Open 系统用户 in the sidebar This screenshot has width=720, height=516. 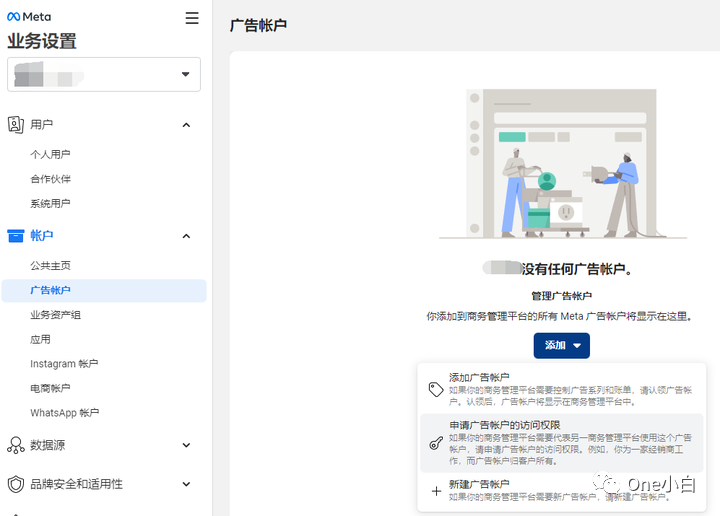(50, 203)
